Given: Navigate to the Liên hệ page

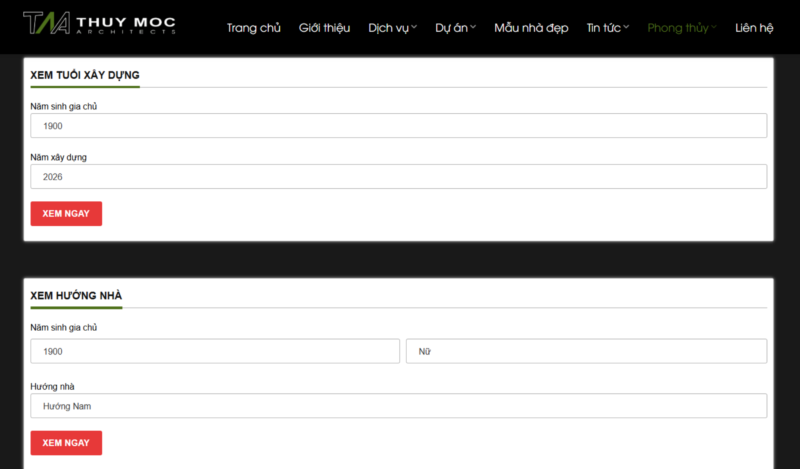Looking at the screenshot, I should tap(754, 28).
